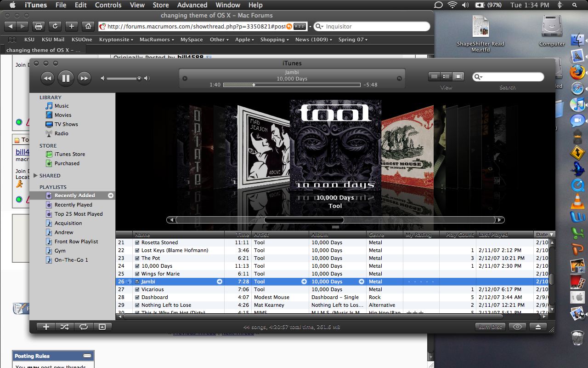Open Music library in sidebar
588x368 pixels.
62,106
